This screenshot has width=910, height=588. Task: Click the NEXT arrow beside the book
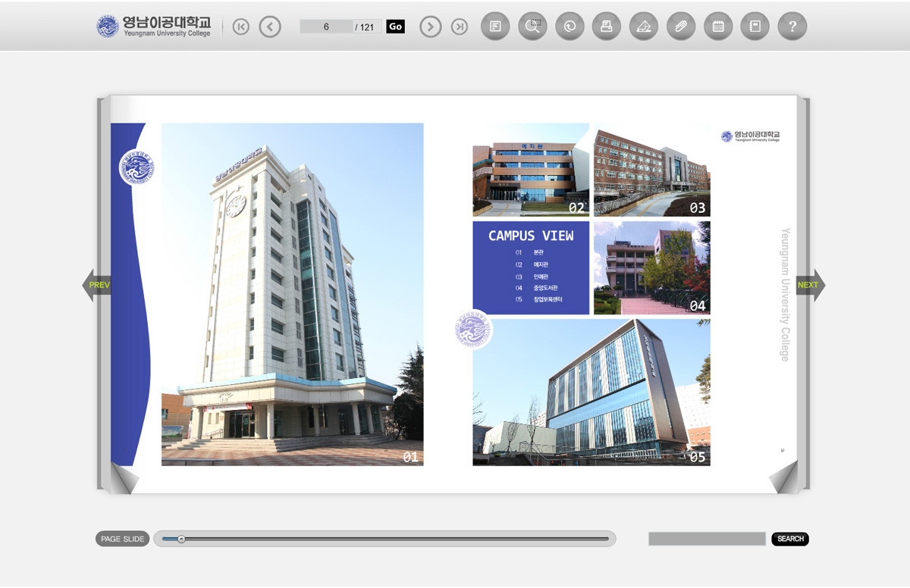tap(810, 286)
